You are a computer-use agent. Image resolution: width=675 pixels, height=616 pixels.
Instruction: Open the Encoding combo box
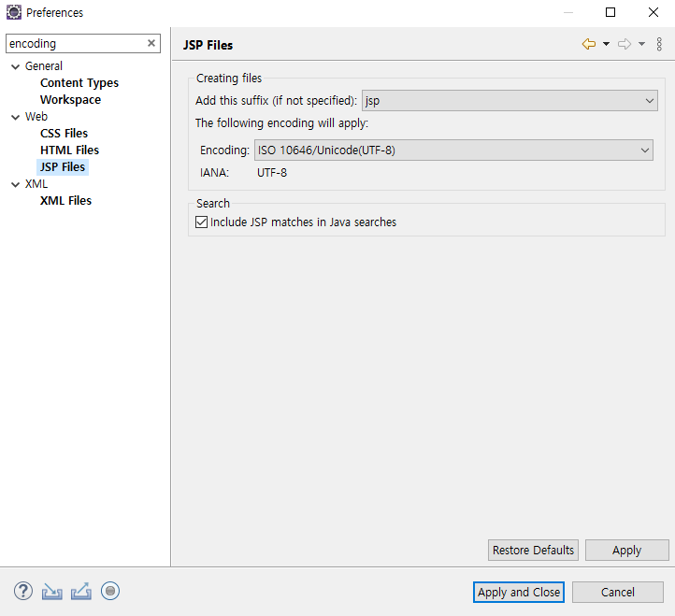point(453,150)
